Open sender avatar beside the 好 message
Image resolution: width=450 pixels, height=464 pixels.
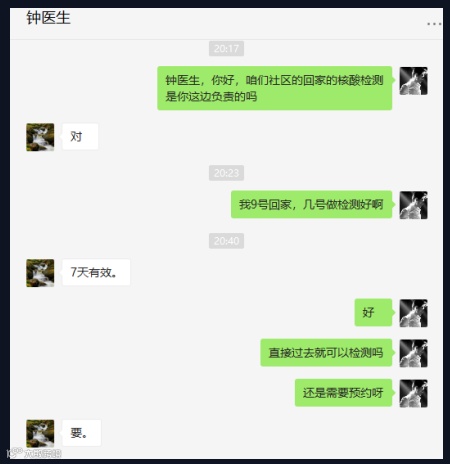414,313
